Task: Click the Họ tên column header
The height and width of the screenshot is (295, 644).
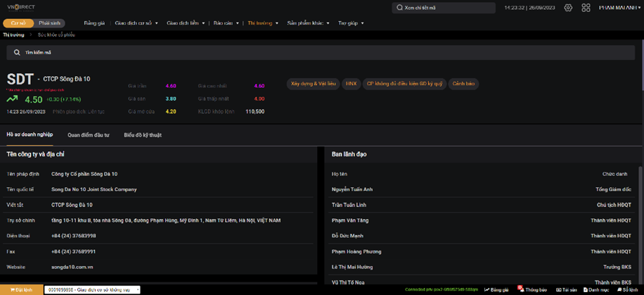Action: click(340, 174)
